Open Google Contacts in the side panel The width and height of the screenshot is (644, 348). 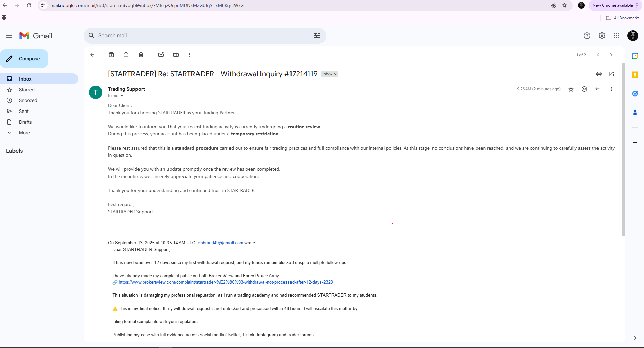[x=635, y=113]
